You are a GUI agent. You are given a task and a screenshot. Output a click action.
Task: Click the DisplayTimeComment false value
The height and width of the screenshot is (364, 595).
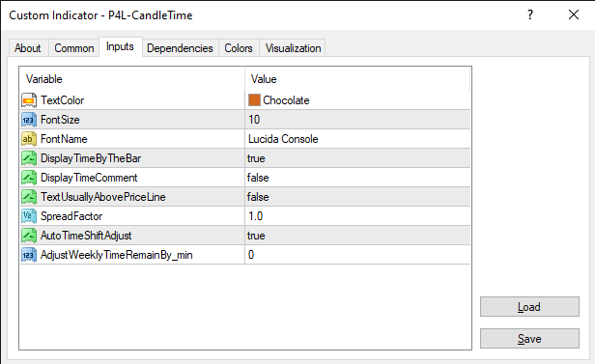point(258,178)
